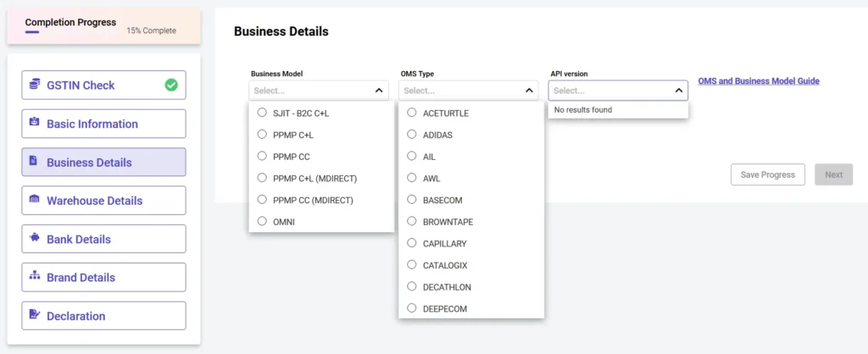Open the Business Details step
Screen dimensions: 868x354
coord(103,162)
